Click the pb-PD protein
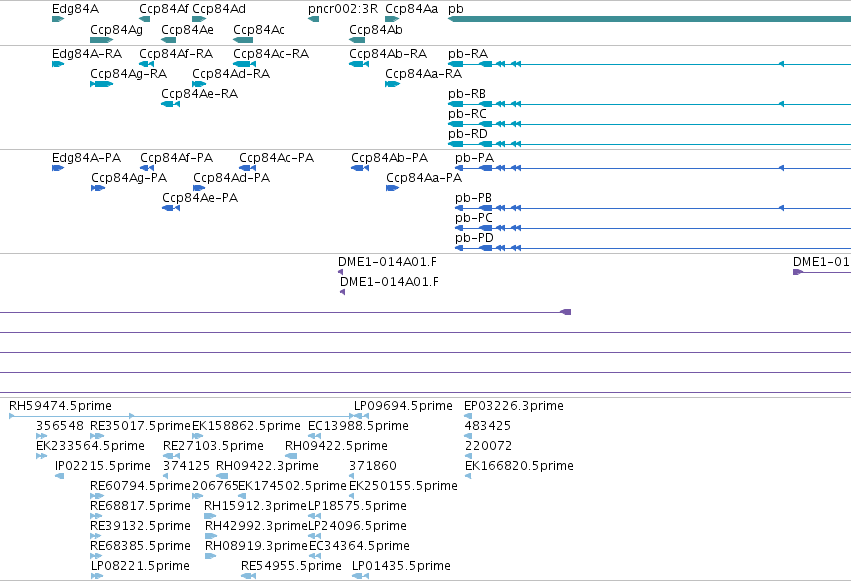851x581 pixels. point(653,248)
